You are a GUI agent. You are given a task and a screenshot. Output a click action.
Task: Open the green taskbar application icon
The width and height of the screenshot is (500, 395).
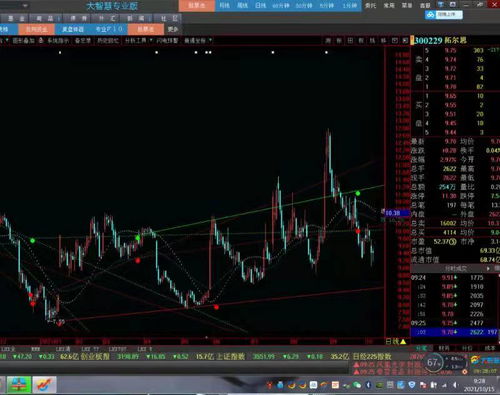[x=19, y=385]
